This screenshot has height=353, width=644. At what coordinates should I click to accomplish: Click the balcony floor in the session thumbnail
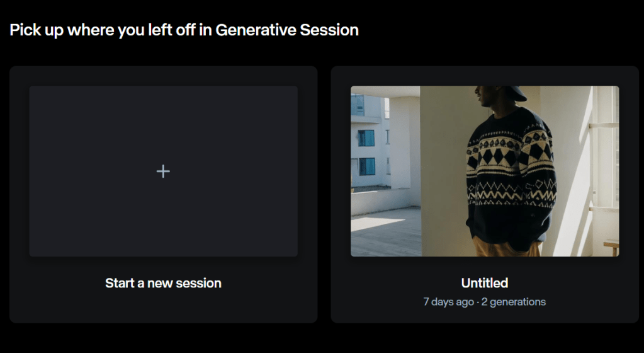tap(384, 233)
